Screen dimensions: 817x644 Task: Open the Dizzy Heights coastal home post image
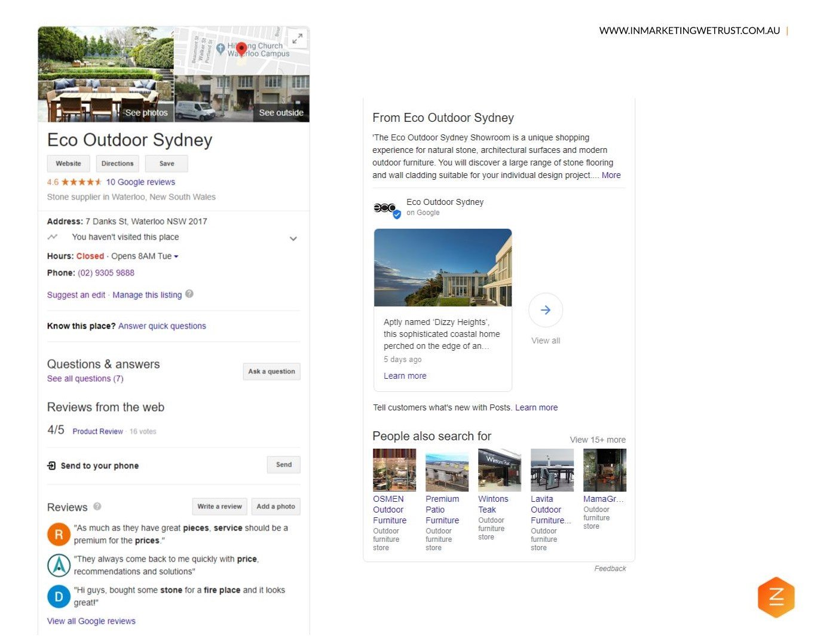[443, 268]
